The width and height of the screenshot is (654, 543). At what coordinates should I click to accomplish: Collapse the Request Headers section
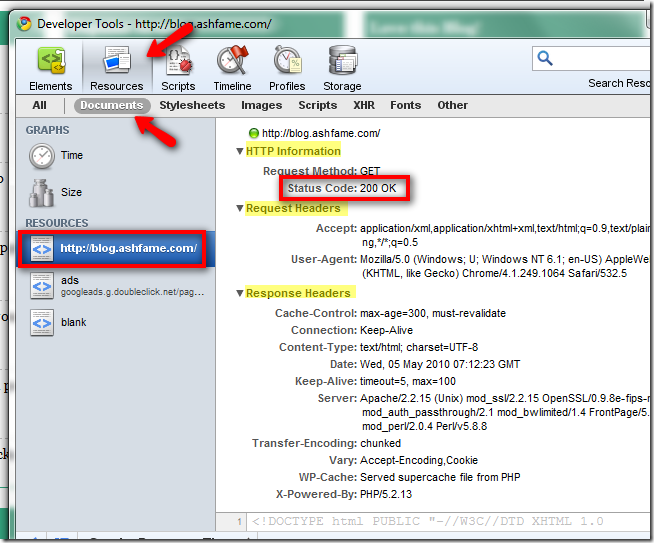239,208
